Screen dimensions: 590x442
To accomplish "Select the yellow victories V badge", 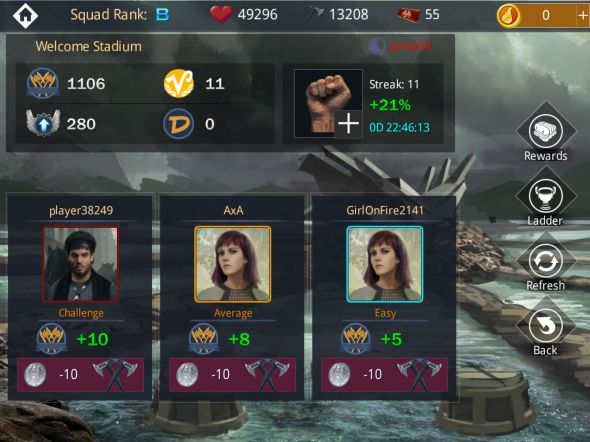I will 179,84.
